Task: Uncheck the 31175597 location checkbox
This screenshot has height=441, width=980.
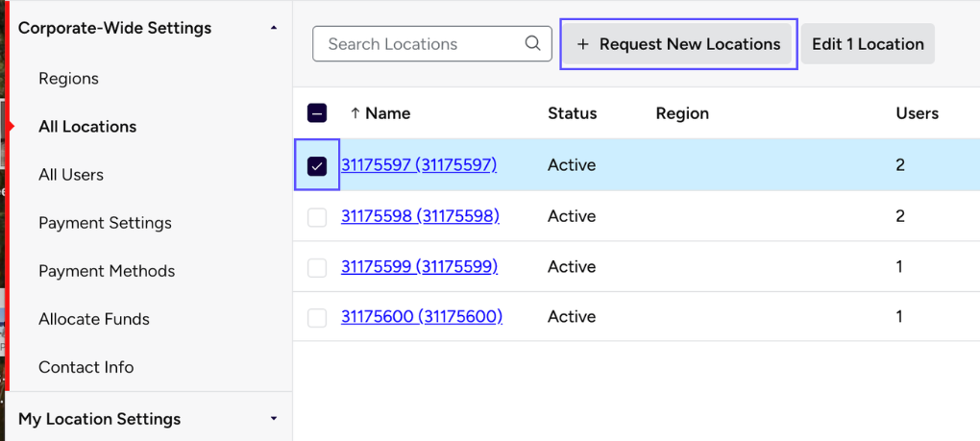Action: pos(317,165)
